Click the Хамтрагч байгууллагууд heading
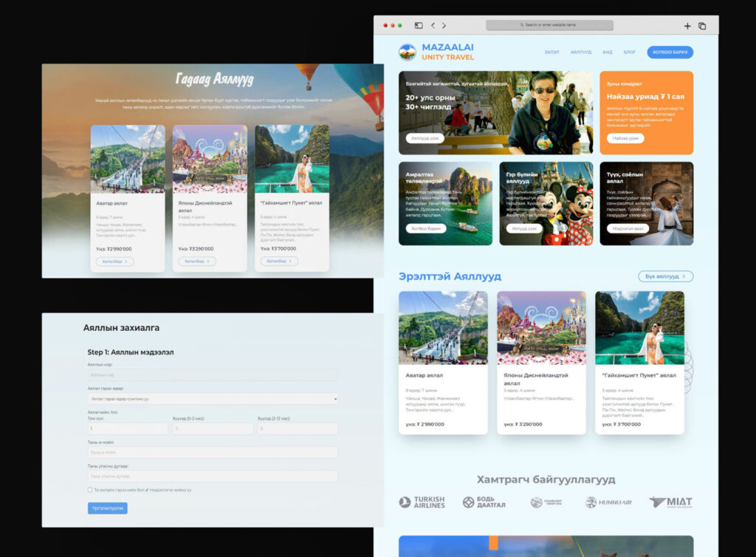 coord(546,479)
